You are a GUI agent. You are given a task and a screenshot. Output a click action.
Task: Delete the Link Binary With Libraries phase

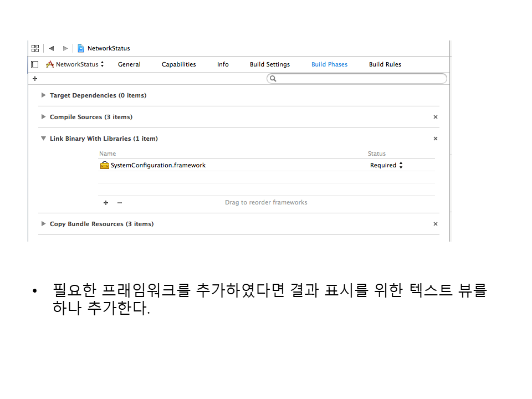pyautogui.click(x=435, y=139)
